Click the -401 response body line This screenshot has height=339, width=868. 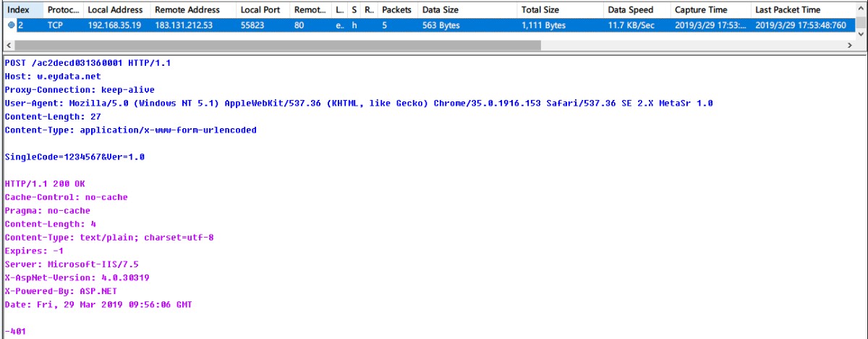(15, 332)
